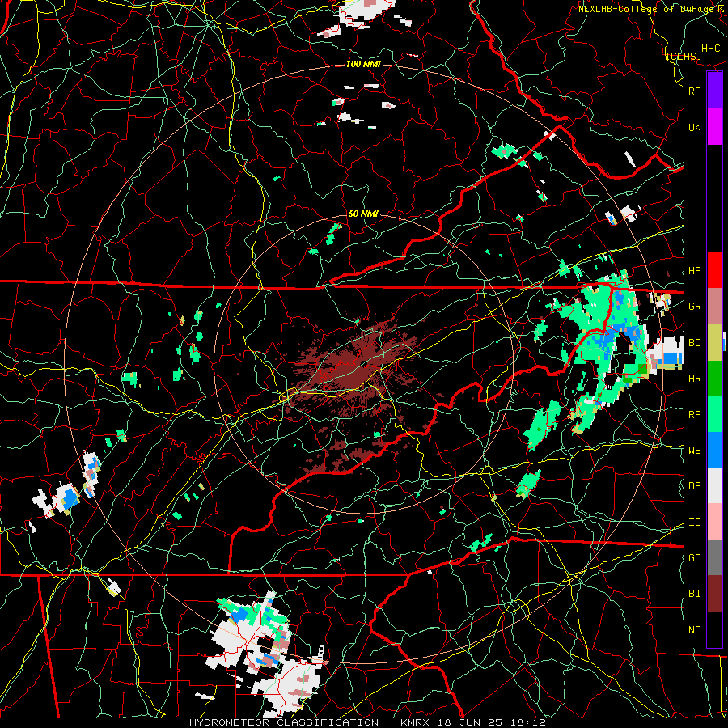Click the "RF" legend label
The height and width of the screenshot is (728, 728).
pos(695,91)
